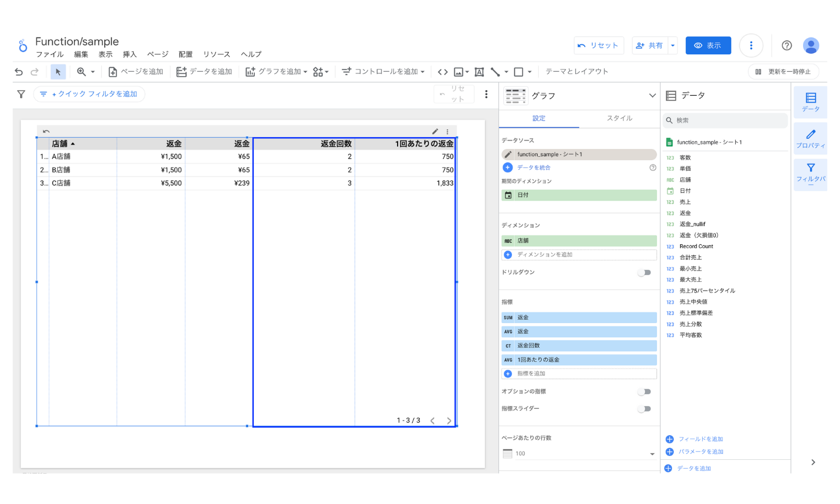Viewport: 840px width, 504px height.
Task: Turn on the オプションの指標 switch
Action: click(x=645, y=391)
